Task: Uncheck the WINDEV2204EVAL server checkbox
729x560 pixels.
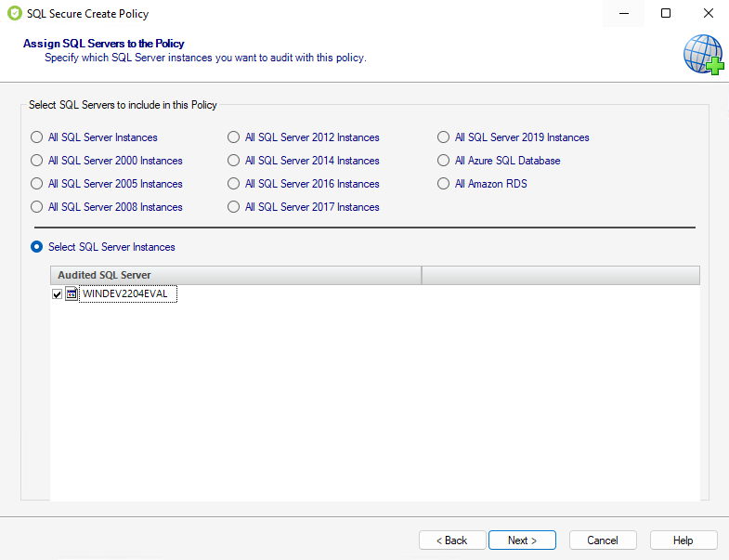Action: pos(58,294)
